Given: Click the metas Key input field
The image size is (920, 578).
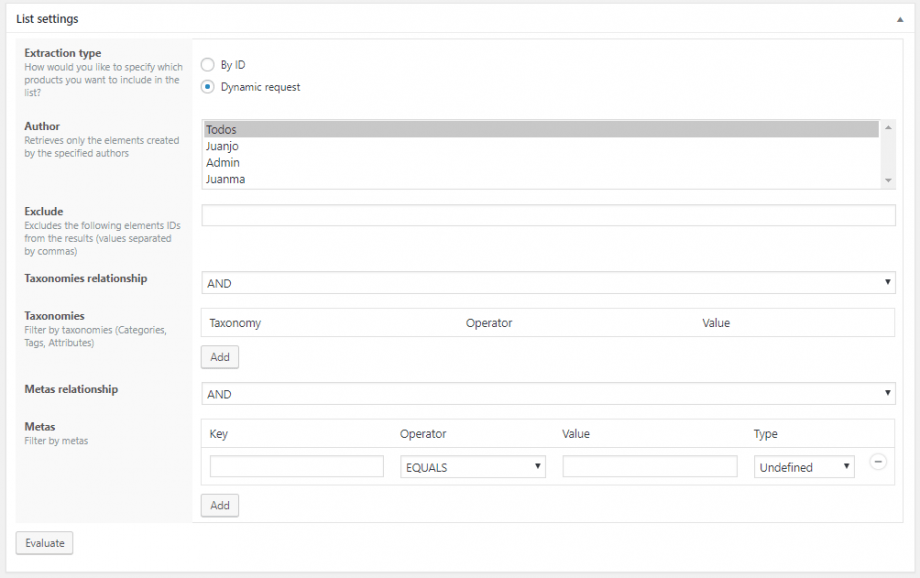Looking at the screenshot, I should [297, 467].
